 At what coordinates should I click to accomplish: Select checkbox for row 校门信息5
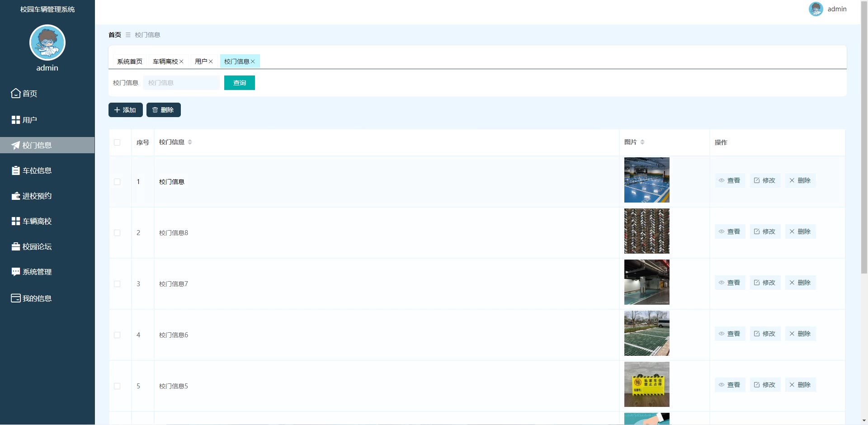coord(117,386)
